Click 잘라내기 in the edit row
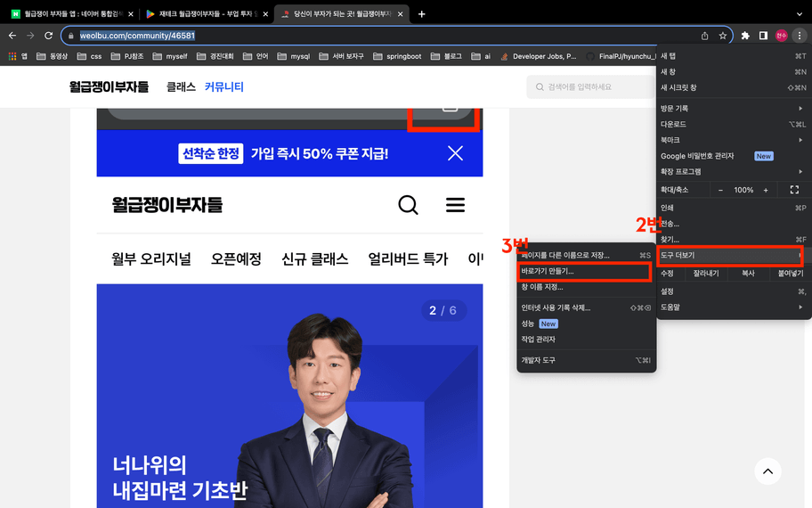This screenshot has width=812, height=508. tap(706, 274)
